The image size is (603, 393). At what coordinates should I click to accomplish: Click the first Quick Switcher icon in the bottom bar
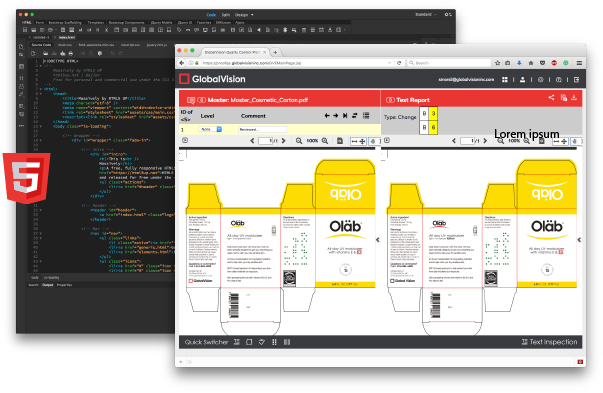tap(237, 342)
